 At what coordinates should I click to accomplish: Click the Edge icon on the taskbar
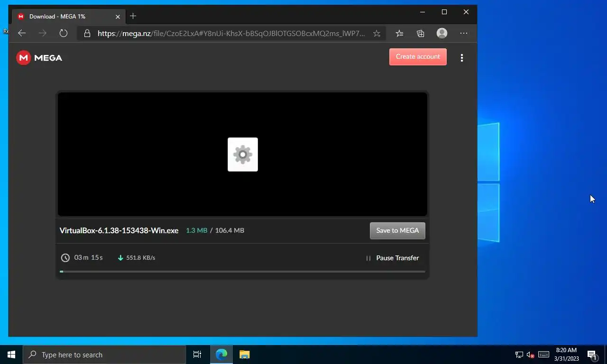pos(221,355)
